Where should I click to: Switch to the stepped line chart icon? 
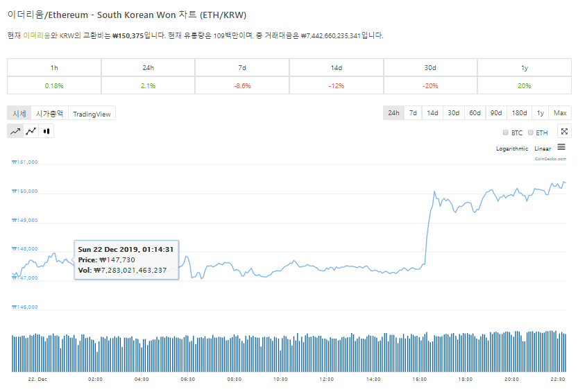tap(31, 130)
